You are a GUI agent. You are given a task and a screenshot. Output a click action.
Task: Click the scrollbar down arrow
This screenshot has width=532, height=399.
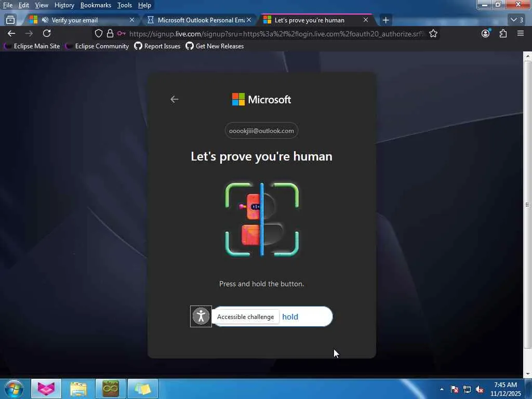(x=527, y=374)
